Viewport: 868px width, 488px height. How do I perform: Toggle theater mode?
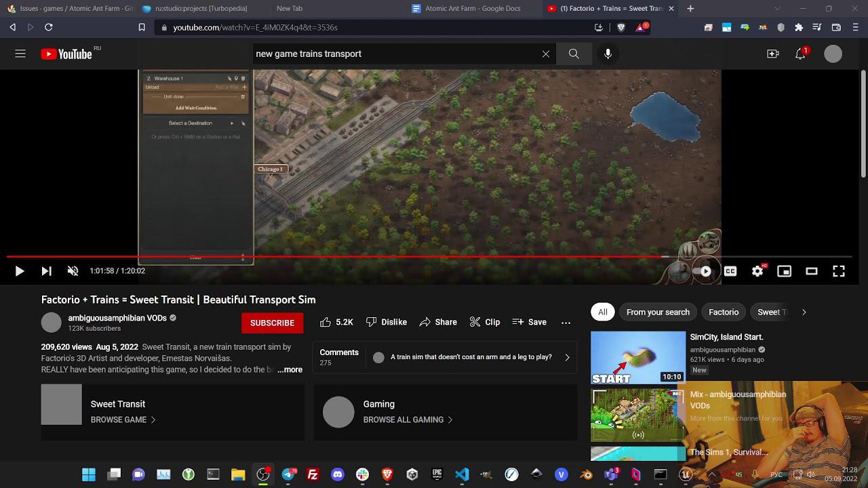coord(812,271)
